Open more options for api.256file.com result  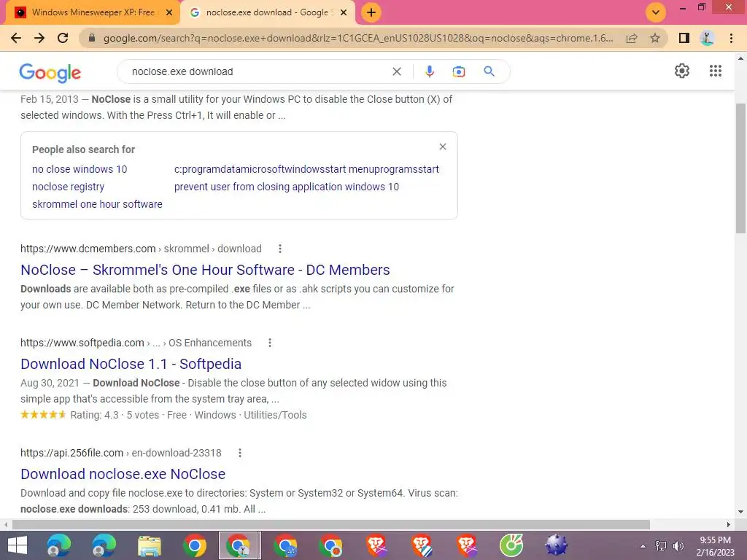(x=240, y=453)
